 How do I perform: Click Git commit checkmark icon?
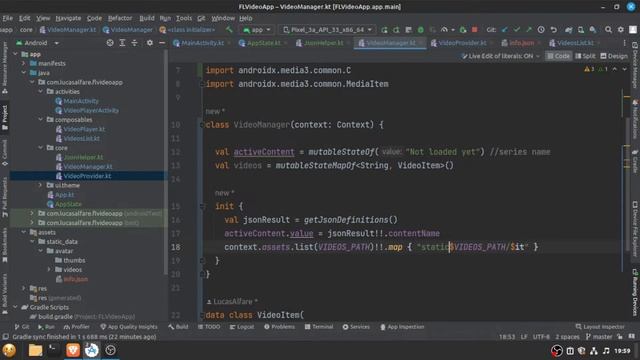tap(517, 30)
